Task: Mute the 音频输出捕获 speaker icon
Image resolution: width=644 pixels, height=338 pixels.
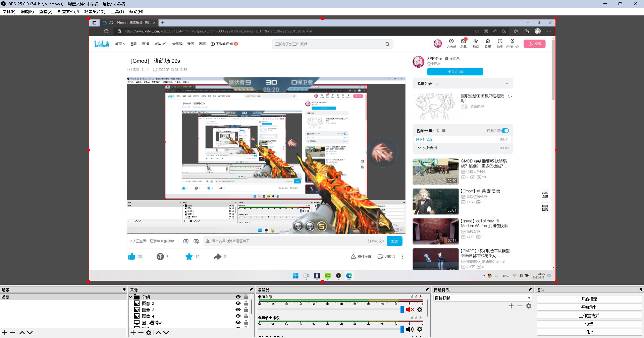Action: tap(410, 329)
